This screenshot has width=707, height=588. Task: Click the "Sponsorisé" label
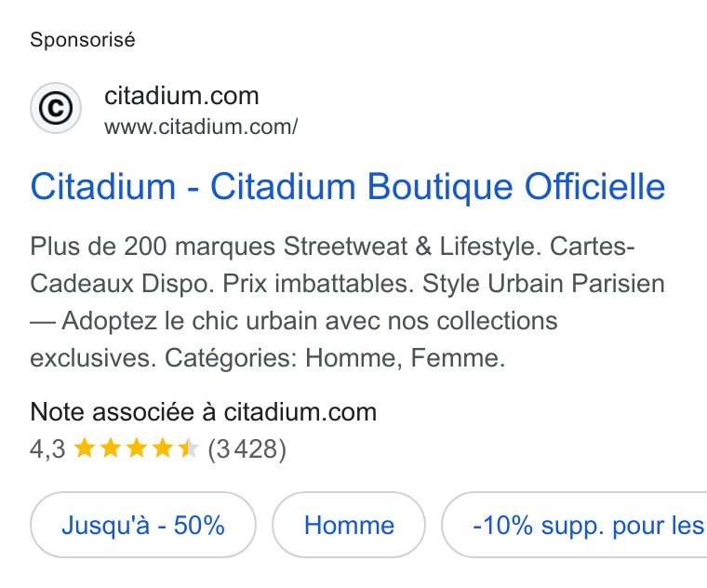pos(83,40)
